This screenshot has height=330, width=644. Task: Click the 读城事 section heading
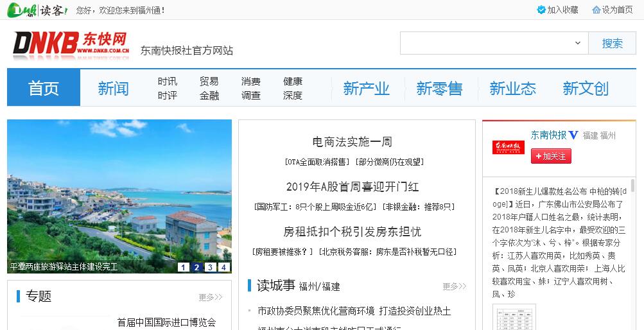(276, 286)
